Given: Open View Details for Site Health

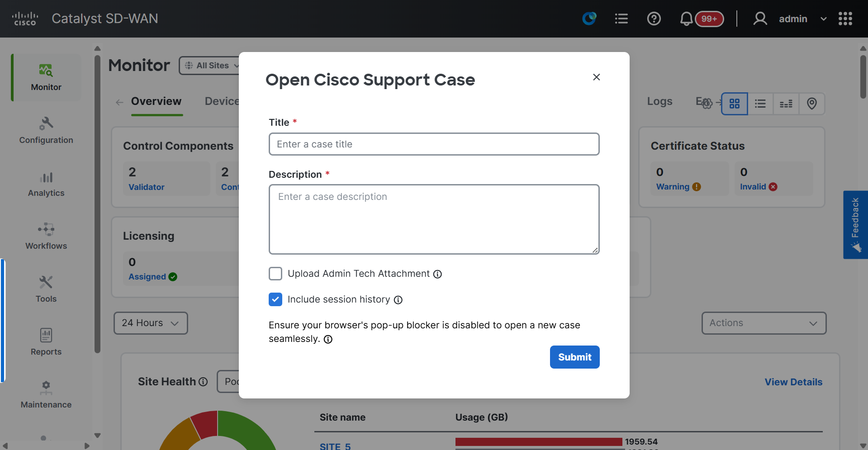Looking at the screenshot, I should 793,382.
